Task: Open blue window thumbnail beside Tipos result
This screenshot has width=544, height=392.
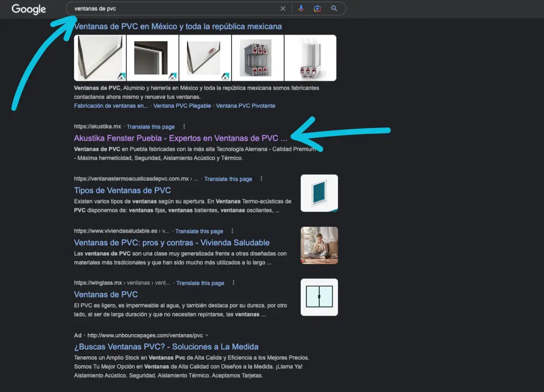Action: [x=319, y=193]
